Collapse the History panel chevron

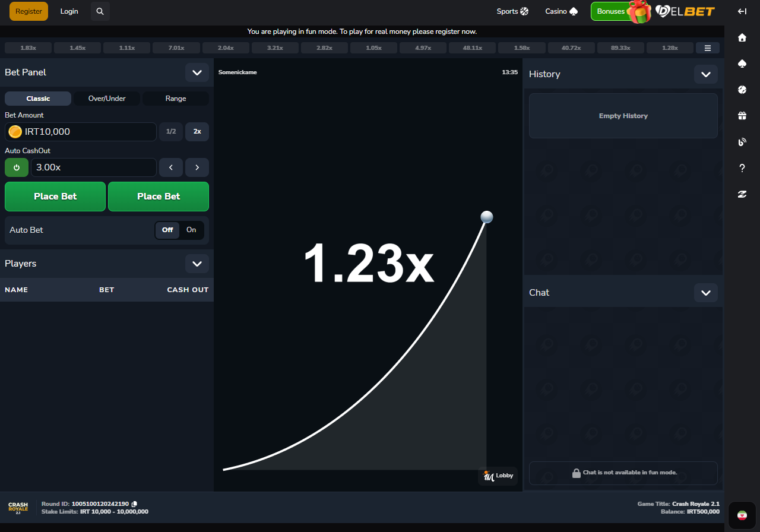(705, 74)
